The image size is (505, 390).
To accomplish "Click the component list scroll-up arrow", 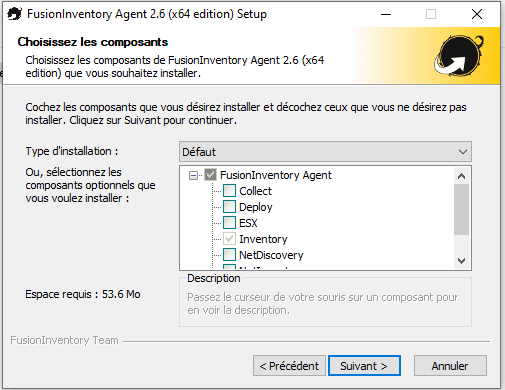I will click(461, 176).
